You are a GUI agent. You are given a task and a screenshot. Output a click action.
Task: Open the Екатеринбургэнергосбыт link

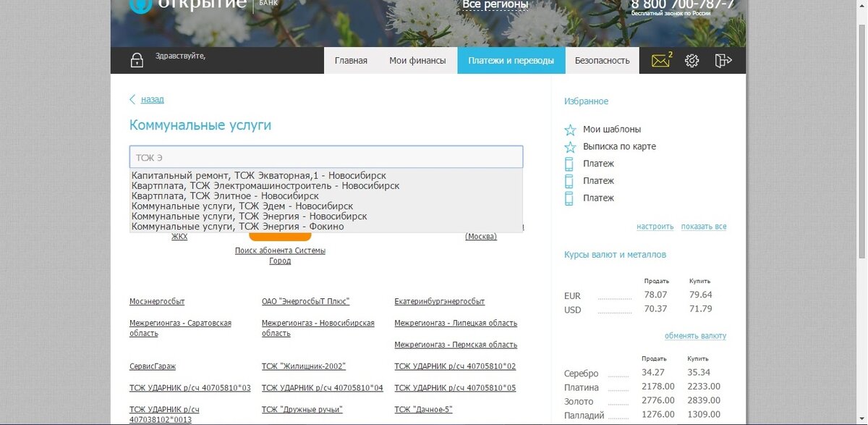(x=440, y=301)
